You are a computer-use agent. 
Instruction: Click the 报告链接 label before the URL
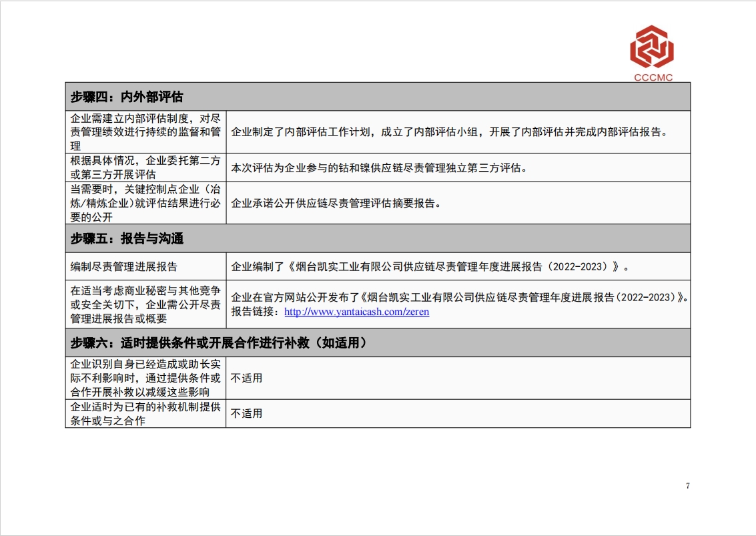256,312
